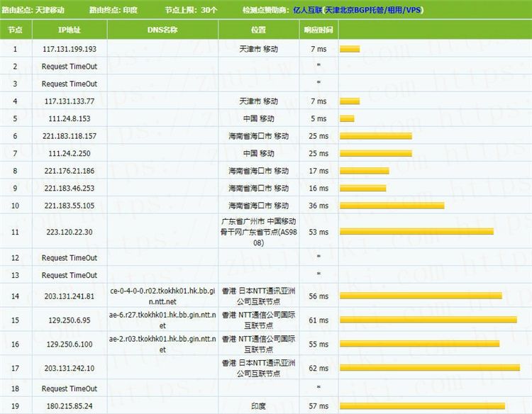
Task: Click location 印度 in node 19 row
Action: [x=258, y=406]
